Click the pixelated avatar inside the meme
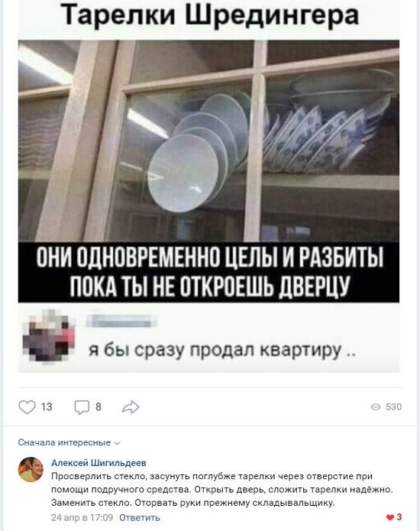Image resolution: width=420 pixels, height=531 pixels. tap(49, 336)
